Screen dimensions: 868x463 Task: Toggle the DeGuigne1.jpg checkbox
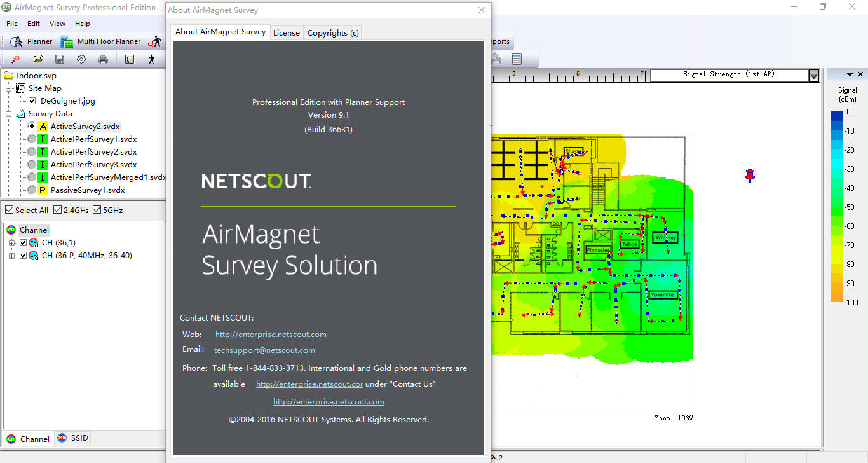32,101
